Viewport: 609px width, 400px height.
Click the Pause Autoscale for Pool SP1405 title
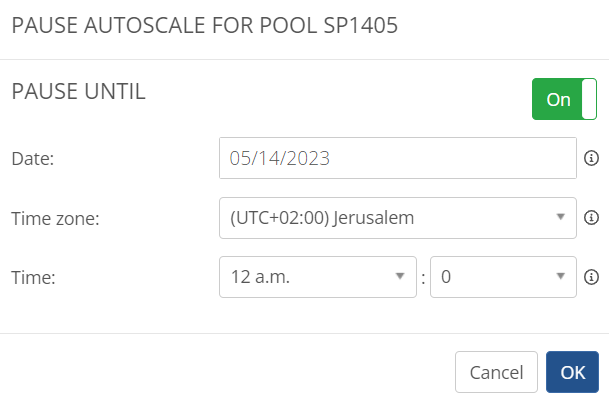[x=204, y=27]
